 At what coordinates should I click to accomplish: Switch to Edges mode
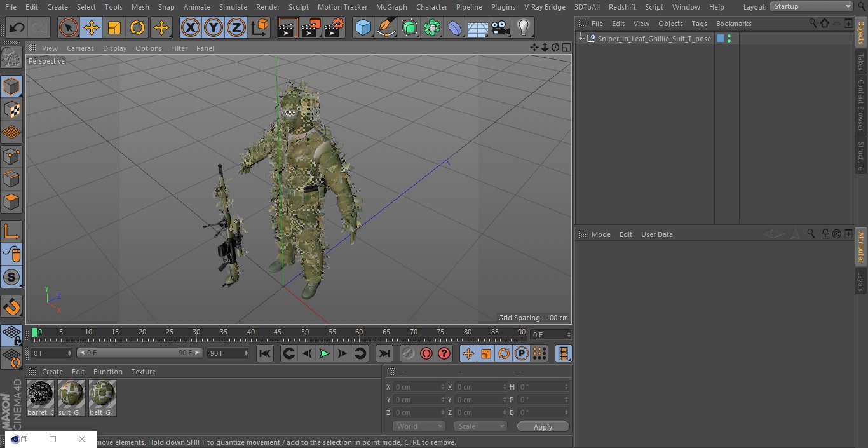tap(11, 179)
